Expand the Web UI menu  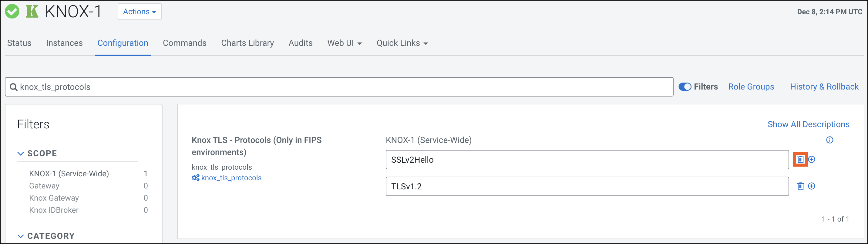344,43
